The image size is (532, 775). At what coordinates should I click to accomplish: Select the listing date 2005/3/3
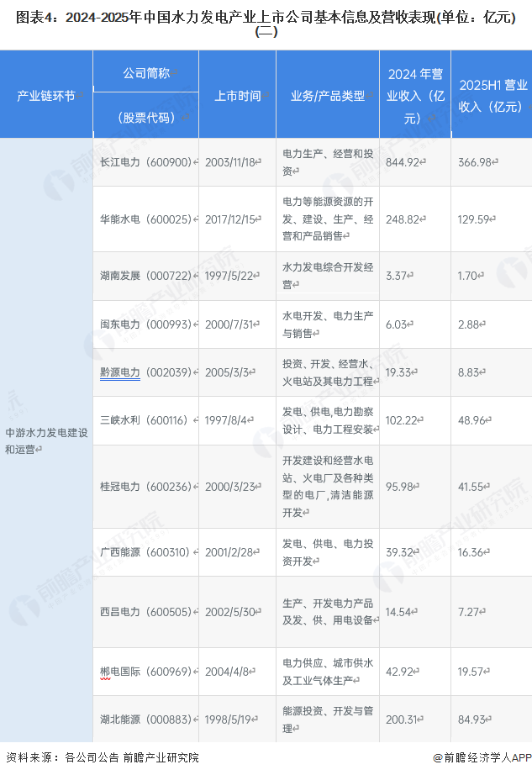(227, 372)
